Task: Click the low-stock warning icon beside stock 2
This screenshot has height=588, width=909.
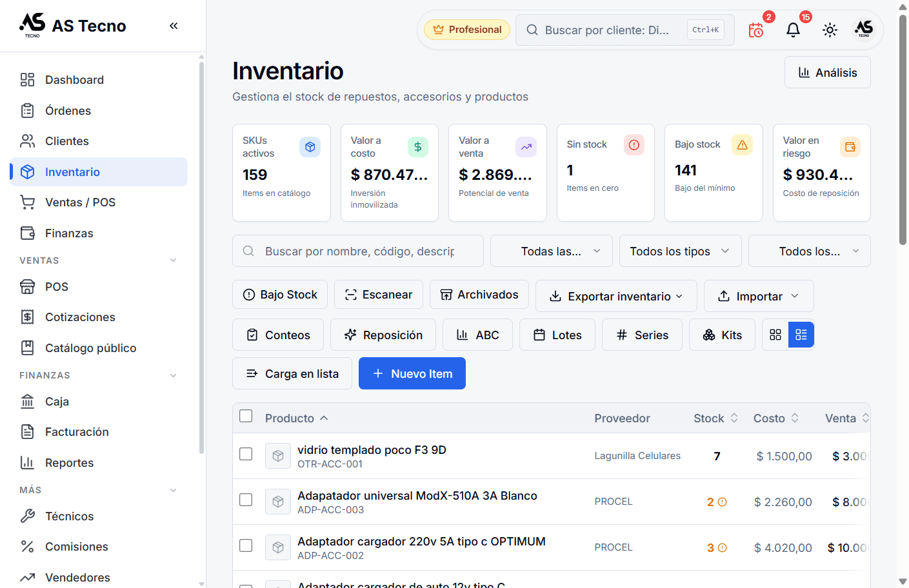Action: tap(723, 502)
